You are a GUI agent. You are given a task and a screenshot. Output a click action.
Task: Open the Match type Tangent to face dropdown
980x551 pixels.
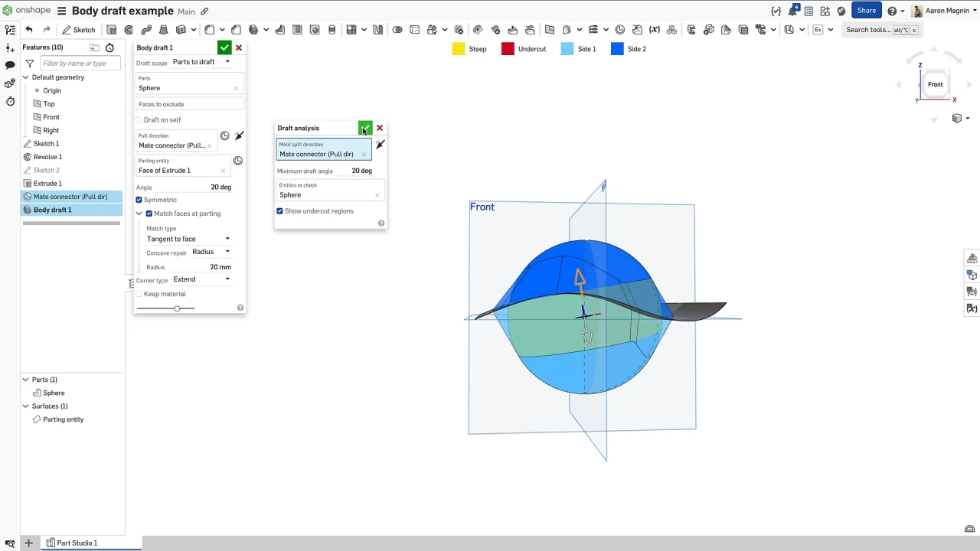(188, 239)
